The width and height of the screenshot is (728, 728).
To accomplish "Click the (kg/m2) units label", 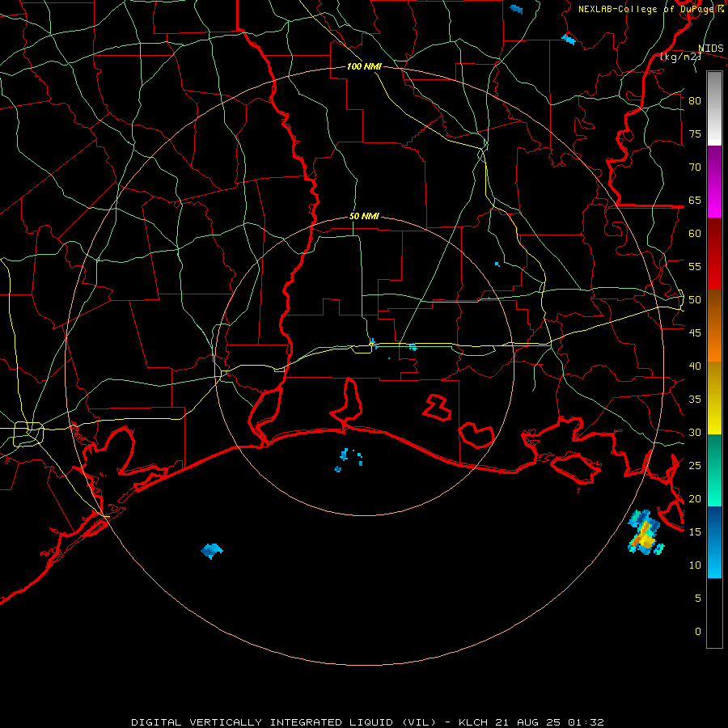I will [680, 57].
